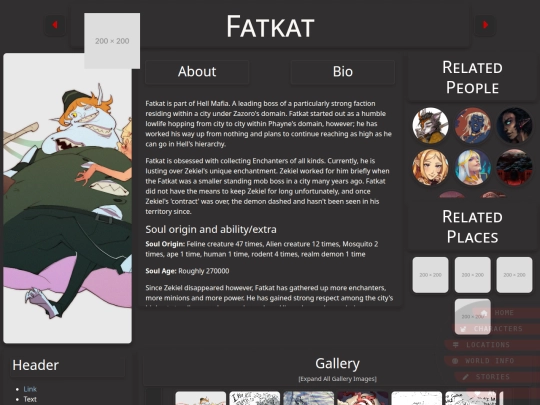Open the World Info menu item
Screen dimensions: 540x405
(x=492, y=361)
